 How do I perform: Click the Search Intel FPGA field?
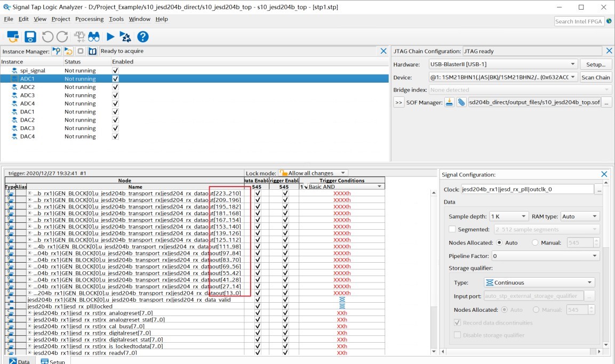tap(579, 21)
